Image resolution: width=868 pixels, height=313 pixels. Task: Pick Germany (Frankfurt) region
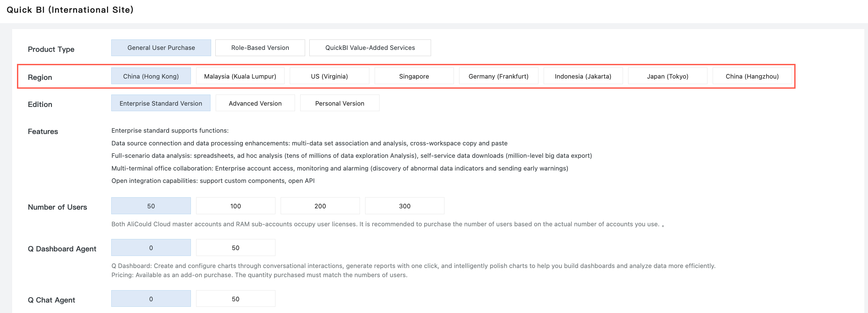[x=499, y=76]
